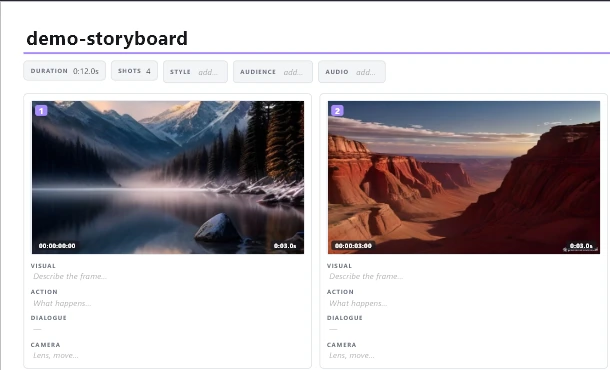
Task: Click the CAMERA label in shot 2
Action: pos(342,345)
